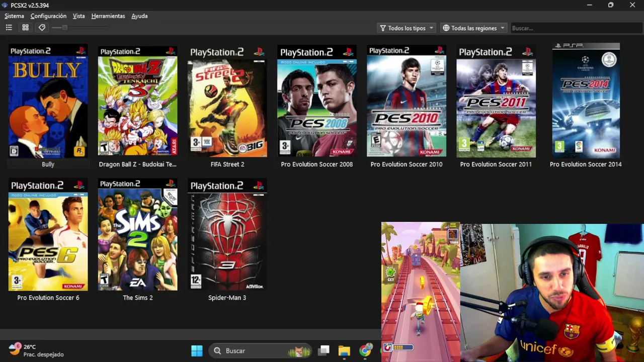644x362 pixels.
Task: Select the PES 2010 cover
Action: [x=406, y=101]
